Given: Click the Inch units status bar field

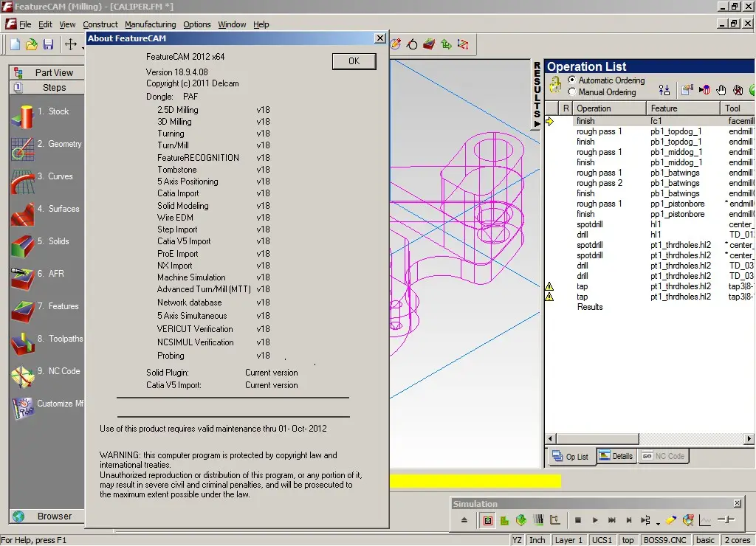Looking at the screenshot, I should [x=537, y=540].
